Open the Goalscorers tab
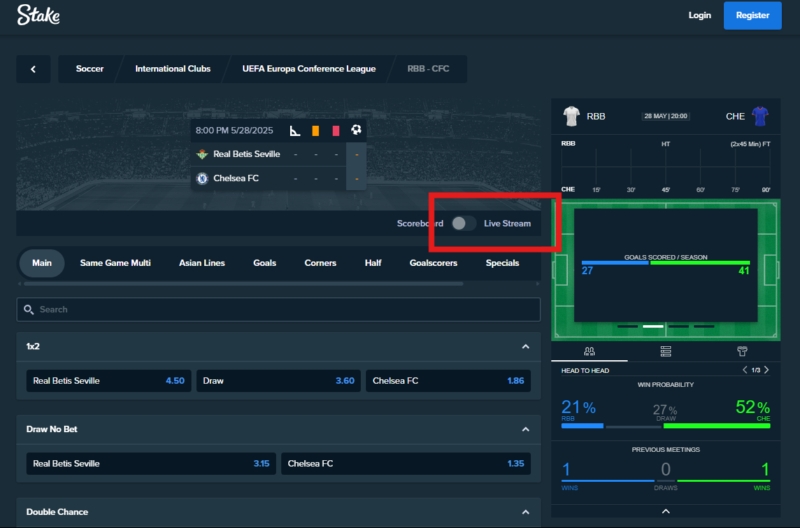This screenshot has width=800, height=528. [x=434, y=263]
